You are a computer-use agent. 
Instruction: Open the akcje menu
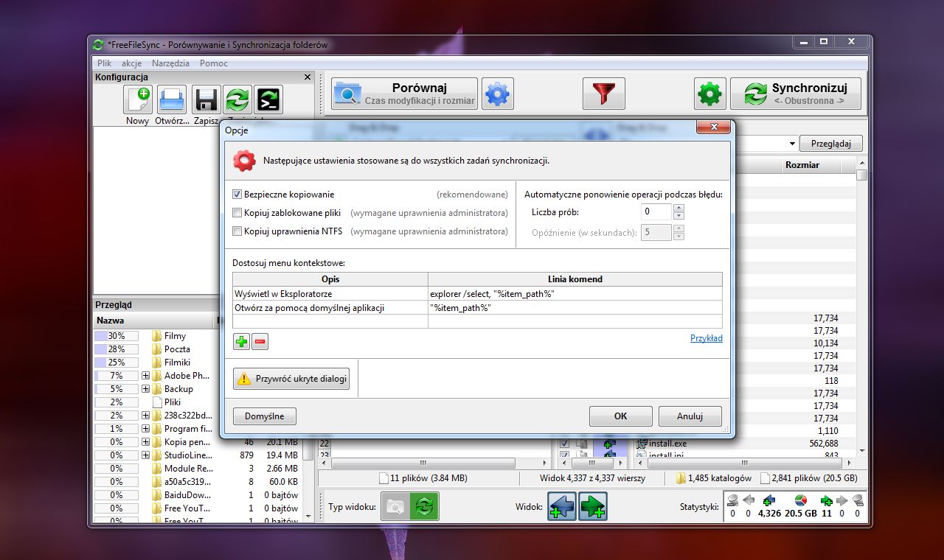pos(132,63)
